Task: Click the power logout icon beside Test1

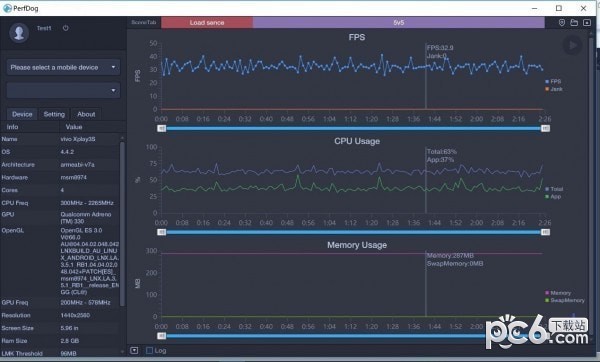Action: (x=66, y=28)
